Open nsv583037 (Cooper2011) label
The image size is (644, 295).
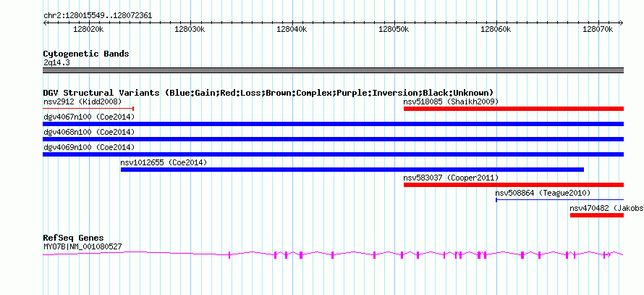[451, 178]
